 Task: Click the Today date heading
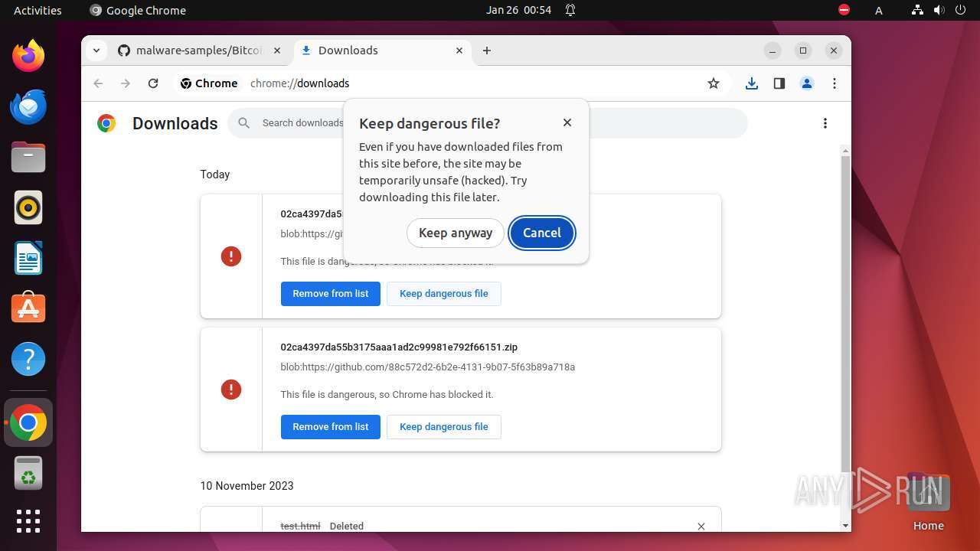pyautogui.click(x=215, y=174)
